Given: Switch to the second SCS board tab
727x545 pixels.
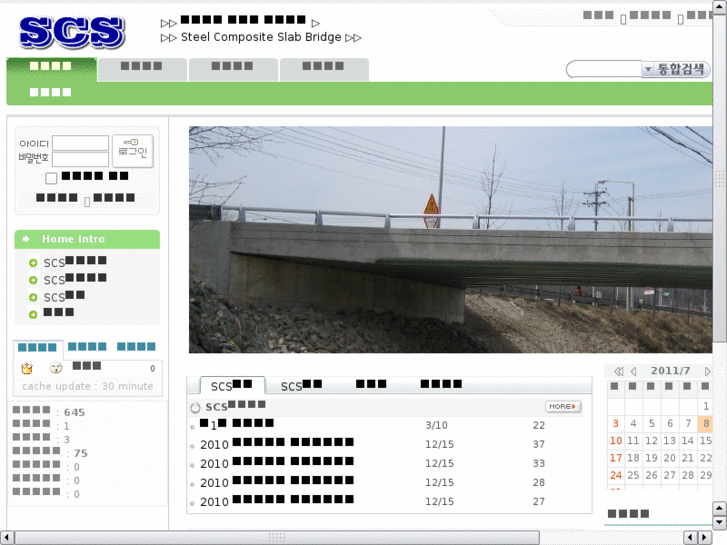Looking at the screenshot, I should 301,386.
